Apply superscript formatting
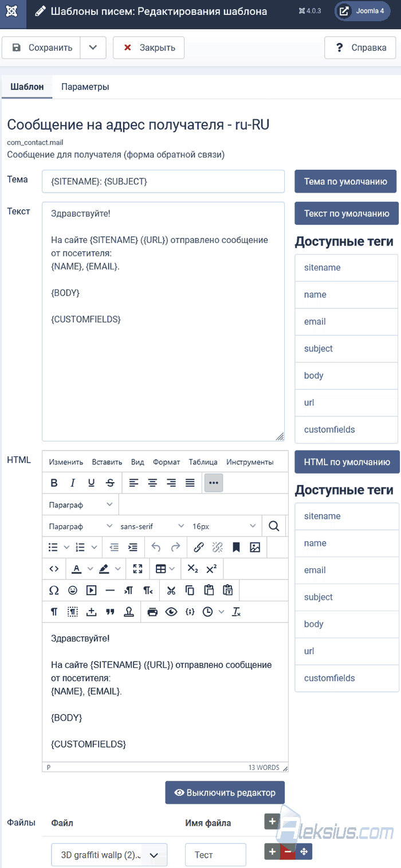This screenshot has width=401, height=868. [211, 569]
